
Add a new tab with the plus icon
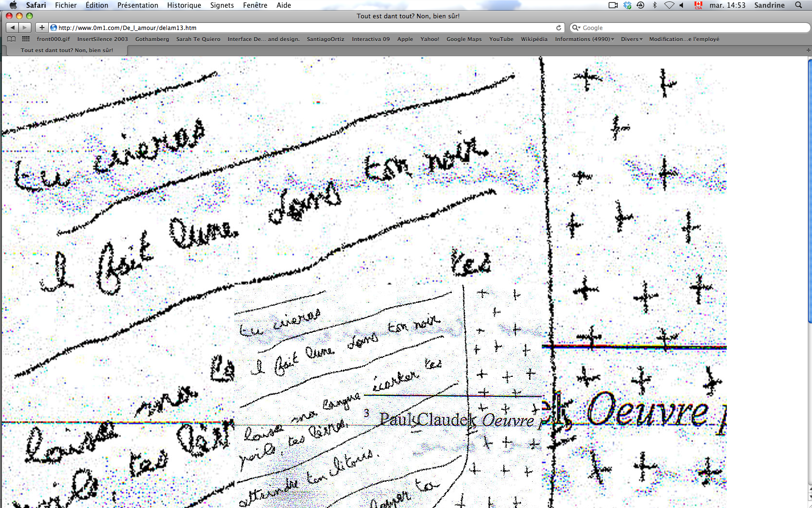[x=808, y=50]
